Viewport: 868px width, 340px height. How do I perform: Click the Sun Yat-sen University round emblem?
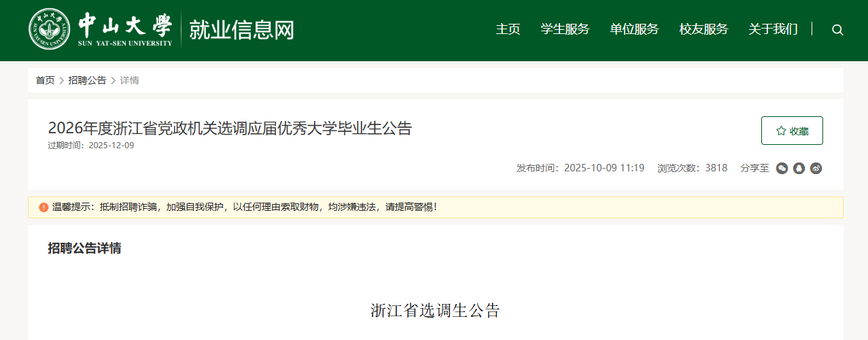click(49, 30)
